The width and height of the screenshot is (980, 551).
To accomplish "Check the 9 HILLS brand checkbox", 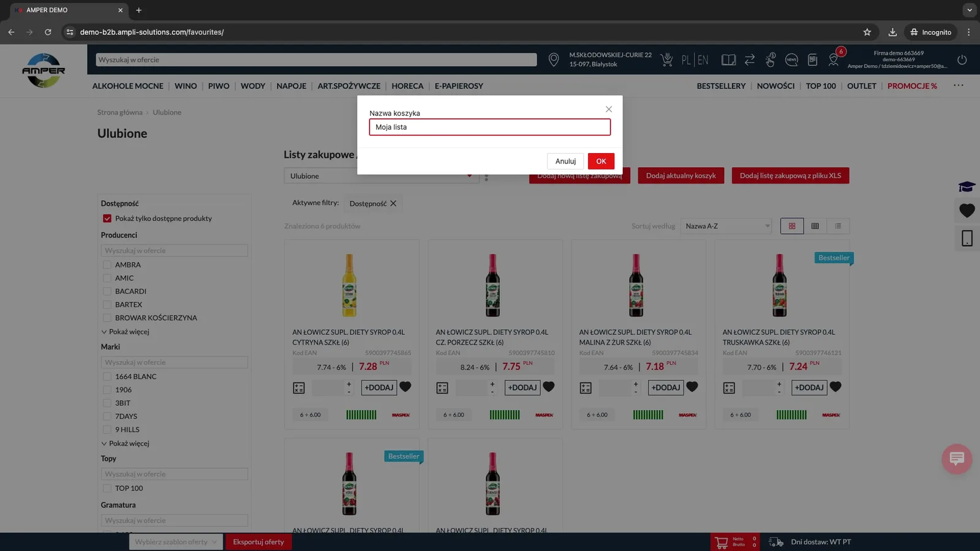I will (x=107, y=430).
